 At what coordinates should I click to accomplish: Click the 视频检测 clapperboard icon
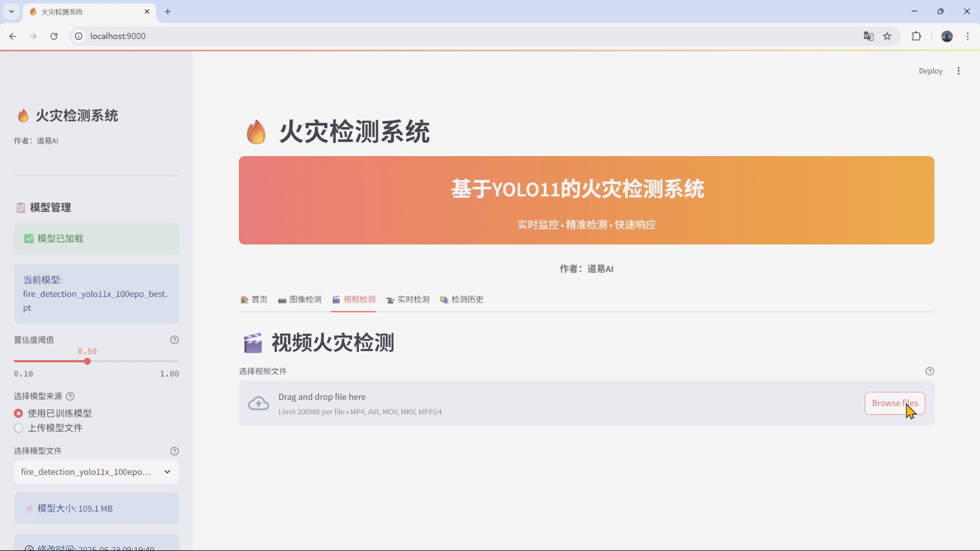tap(336, 300)
